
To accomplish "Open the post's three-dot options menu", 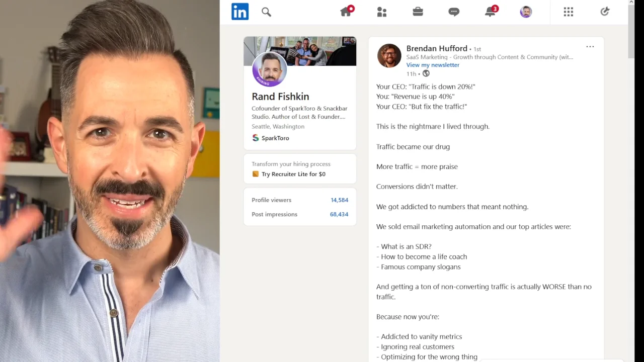I will tap(590, 47).
